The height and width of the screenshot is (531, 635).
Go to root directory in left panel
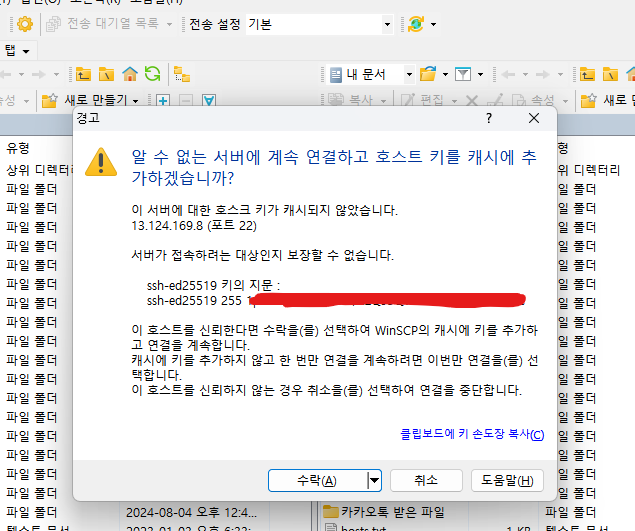[x=106, y=74]
